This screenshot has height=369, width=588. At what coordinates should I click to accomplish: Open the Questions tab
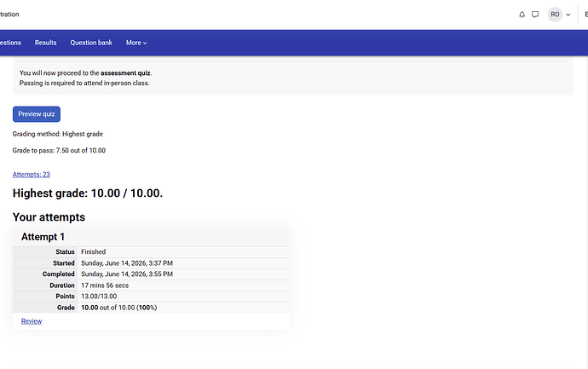point(10,43)
